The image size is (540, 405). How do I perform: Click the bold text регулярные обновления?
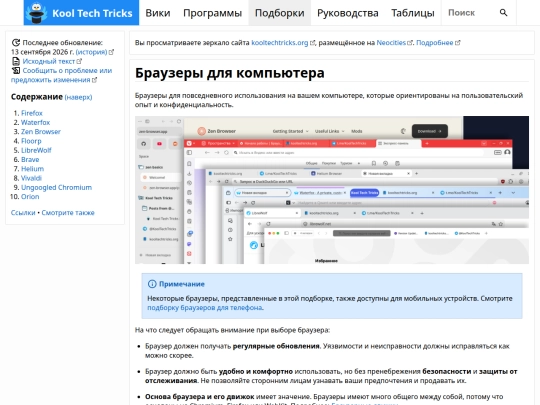pos(276,346)
